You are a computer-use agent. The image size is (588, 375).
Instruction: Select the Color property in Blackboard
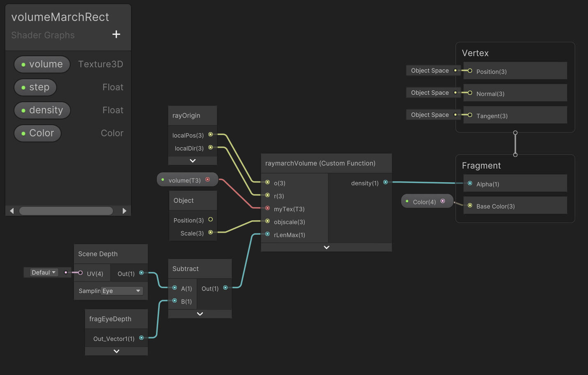click(x=38, y=133)
